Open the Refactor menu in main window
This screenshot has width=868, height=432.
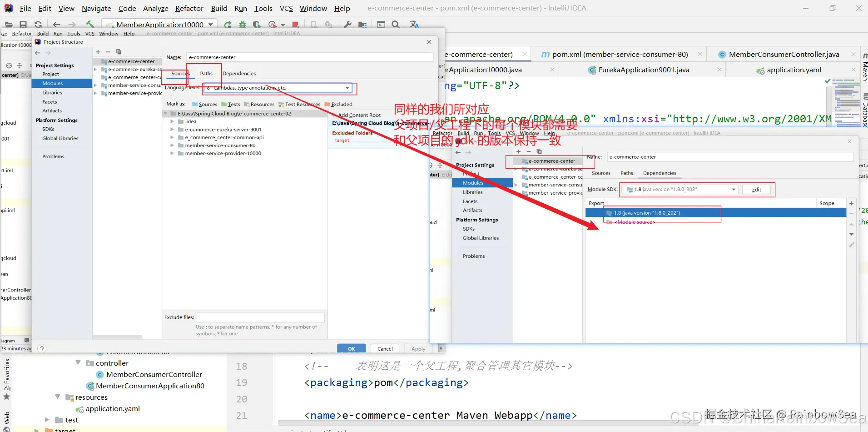coord(189,8)
